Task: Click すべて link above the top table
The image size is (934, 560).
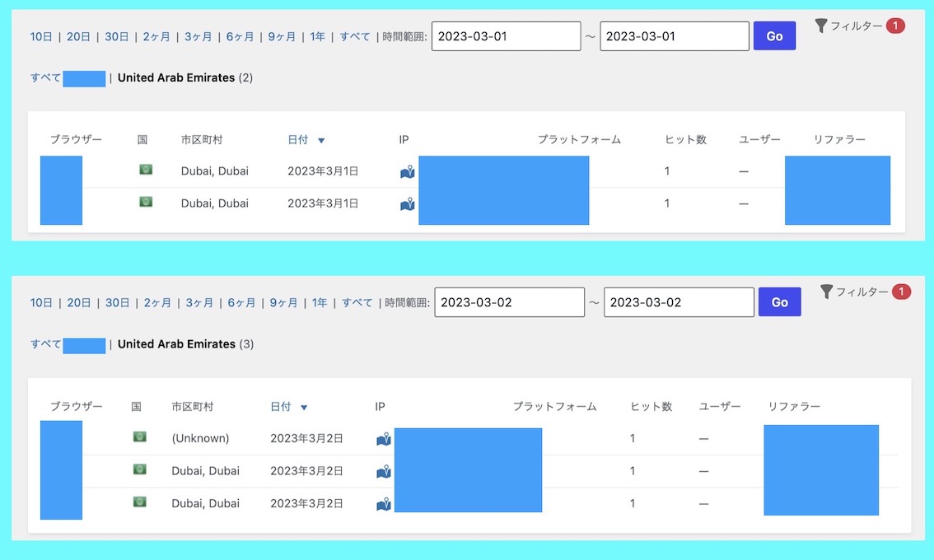Action: (x=45, y=78)
